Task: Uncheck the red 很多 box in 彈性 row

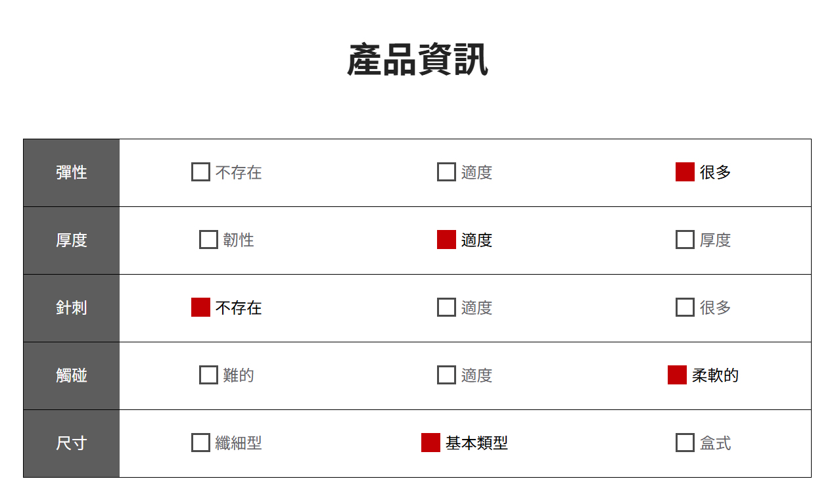Action: 685,172
